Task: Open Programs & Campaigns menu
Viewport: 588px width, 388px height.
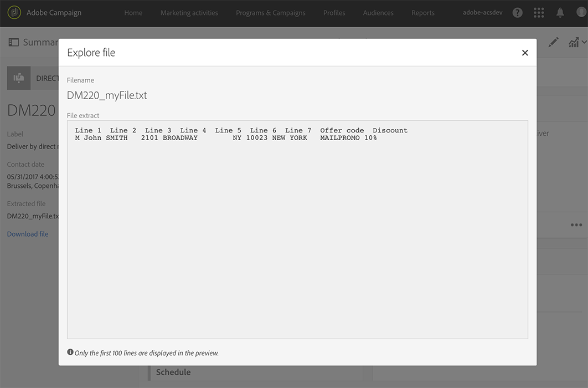Action: pyautogui.click(x=270, y=13)
